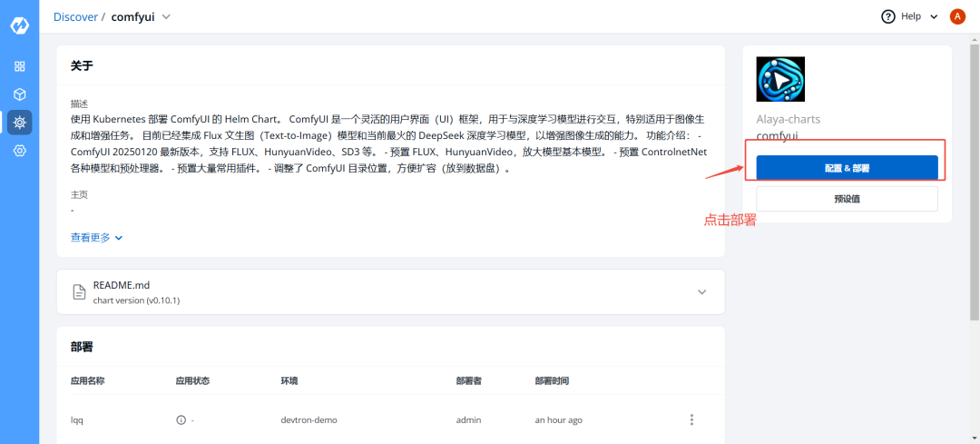Select the highlighted chart store sidebar icon
980x444 pixels.
point(19,122)
